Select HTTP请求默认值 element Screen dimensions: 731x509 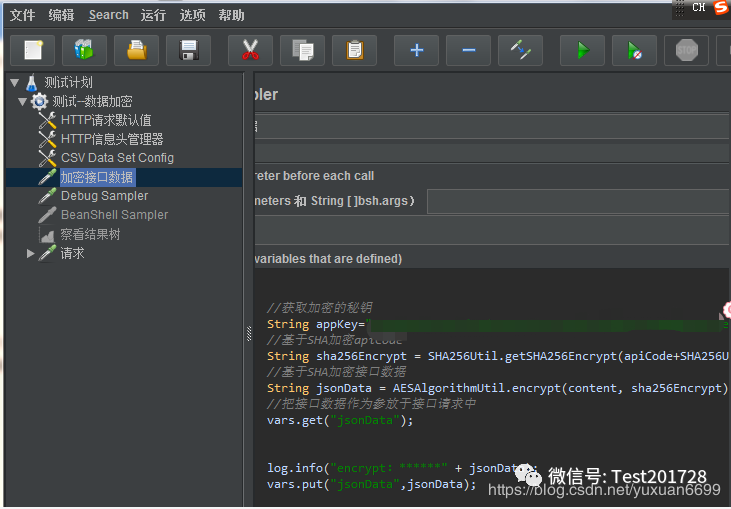pyautogui.click(x=106, y=120)
